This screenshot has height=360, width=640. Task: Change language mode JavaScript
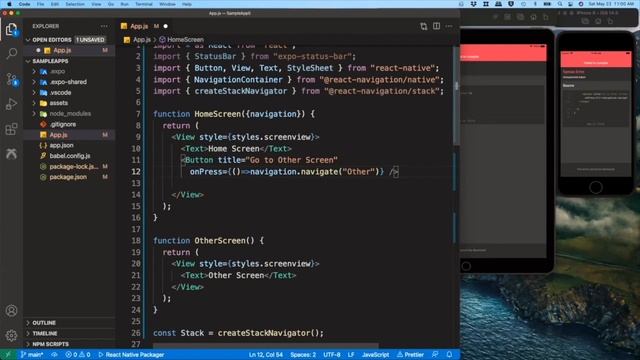[375, 355]
